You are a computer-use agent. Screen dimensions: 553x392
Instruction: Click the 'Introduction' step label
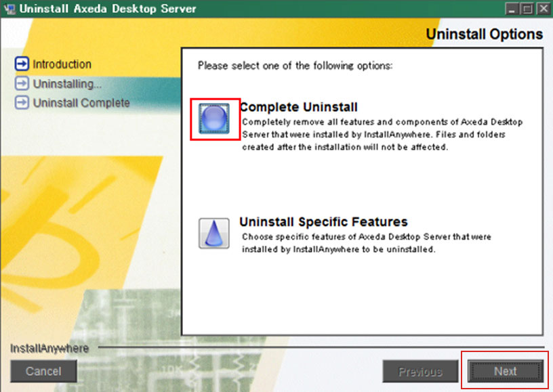[62, 64]
